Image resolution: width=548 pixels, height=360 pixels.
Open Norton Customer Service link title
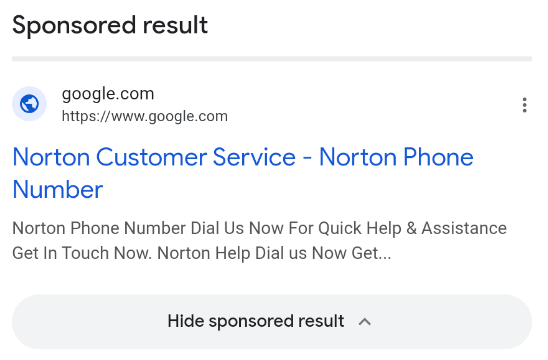(x=243, y=173)
